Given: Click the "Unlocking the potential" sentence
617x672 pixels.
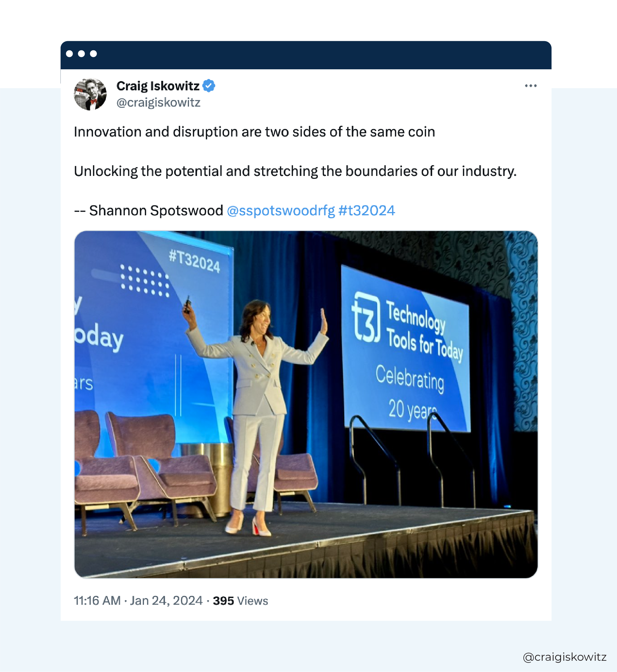Looking at the screenshot, I should coord(295,171).
